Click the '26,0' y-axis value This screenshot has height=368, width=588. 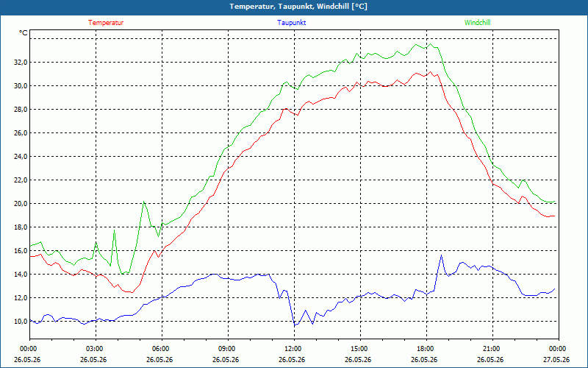(x=21, y=133)
